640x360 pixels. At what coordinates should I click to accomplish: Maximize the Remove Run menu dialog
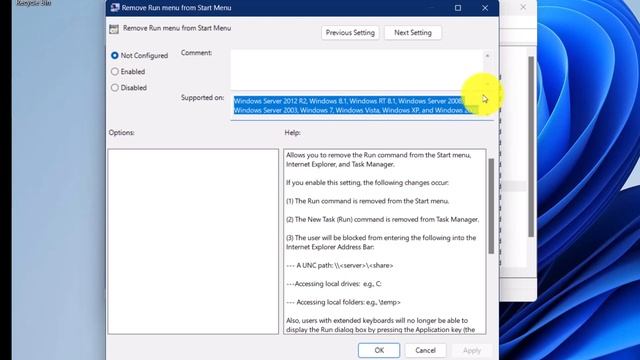click(458, 8)
